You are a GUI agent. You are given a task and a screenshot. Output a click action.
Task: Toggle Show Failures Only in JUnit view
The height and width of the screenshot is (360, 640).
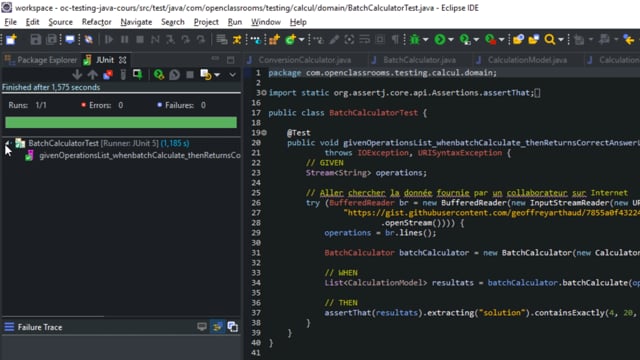pos(108,74)
